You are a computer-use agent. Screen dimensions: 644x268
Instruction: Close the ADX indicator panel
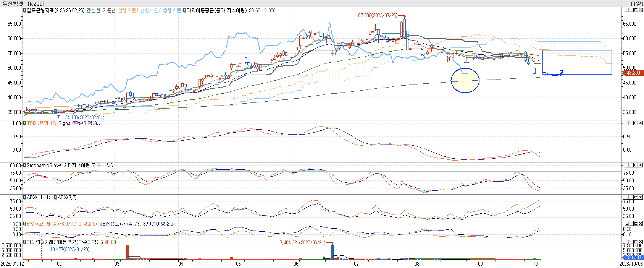click(x=641, y=197)
